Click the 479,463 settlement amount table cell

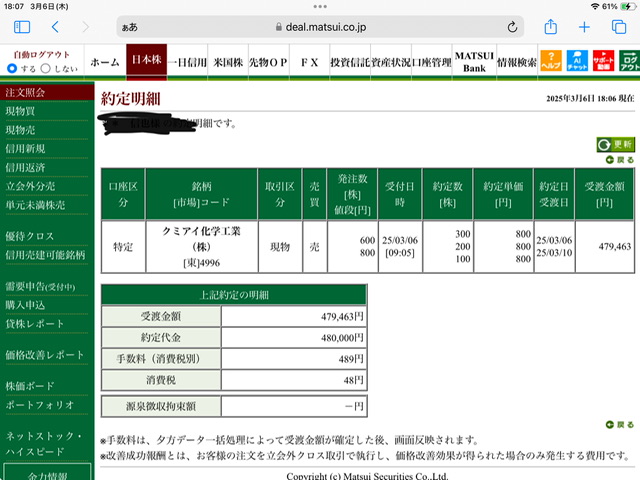pos(604,247)
